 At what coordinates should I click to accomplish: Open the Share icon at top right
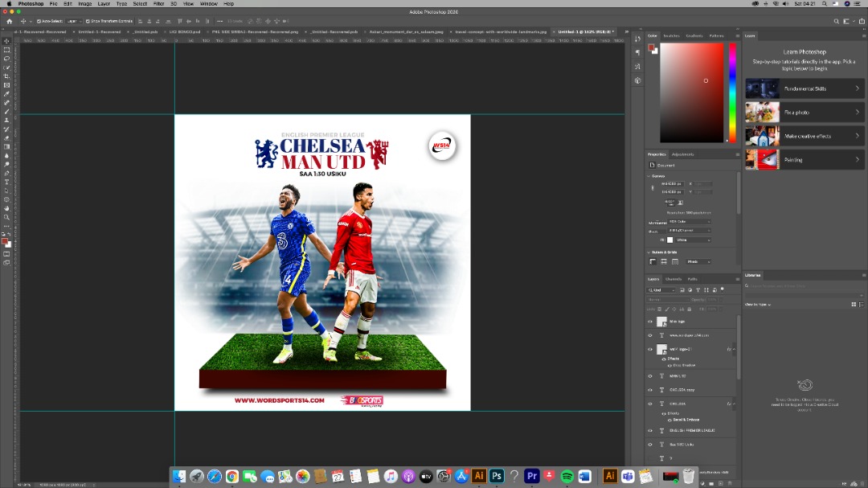(862, 21)
